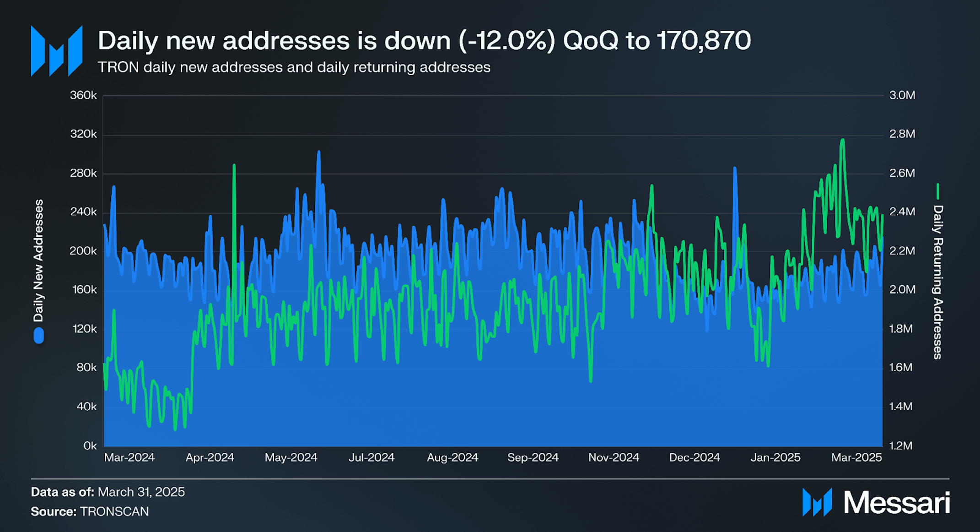The width and height of the screenshot is (980, 532).
Task: Click the Mar-2024 x-axis label
Action: coord(129,457)
